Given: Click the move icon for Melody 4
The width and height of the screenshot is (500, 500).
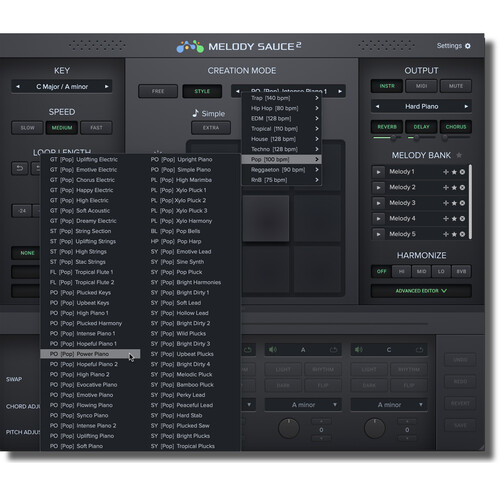Looking at the screenshot, I should [x=446, y=219].
